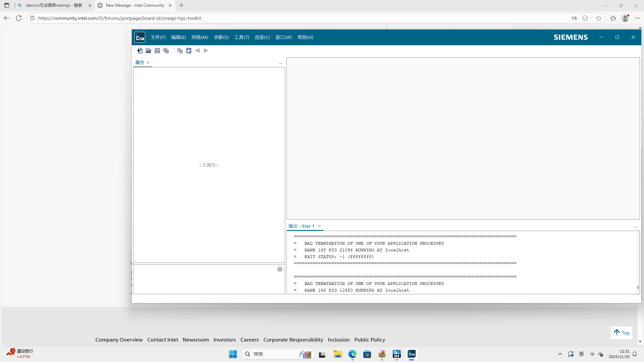Click the New Simulation toolbar icon
644x362 pixels.
(x=140, y=51)
